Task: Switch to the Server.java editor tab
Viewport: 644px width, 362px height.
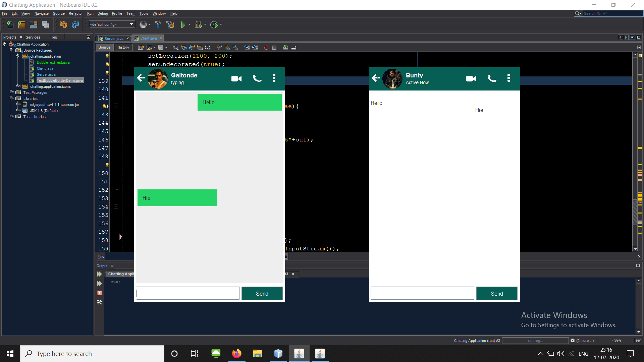Action: click(x=113, y=38)
